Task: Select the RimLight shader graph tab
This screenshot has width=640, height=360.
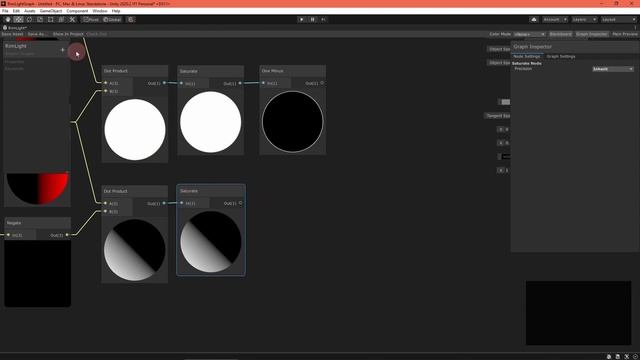Action: (x=15, y=28)
